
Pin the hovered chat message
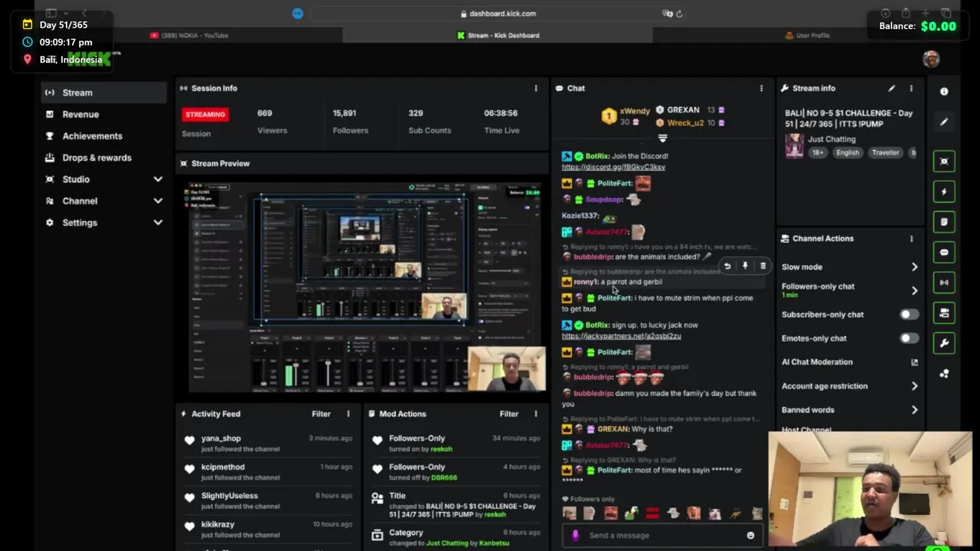click(x=745, y=266)
